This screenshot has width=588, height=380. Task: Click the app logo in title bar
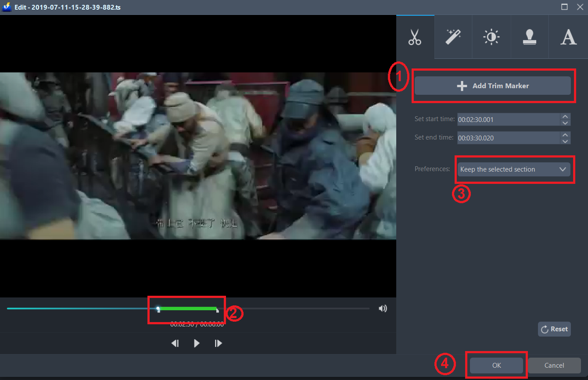point(7,7)
